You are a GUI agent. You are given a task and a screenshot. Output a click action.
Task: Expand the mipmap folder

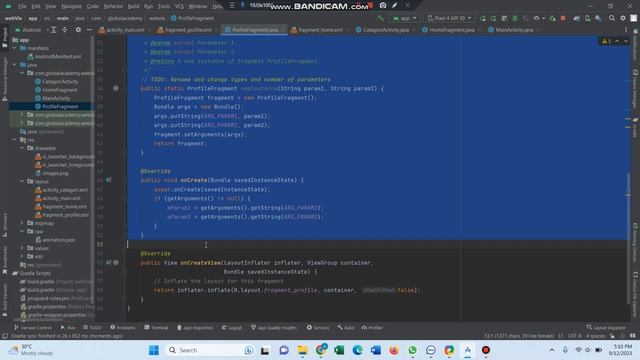click(x=22, y=223)
